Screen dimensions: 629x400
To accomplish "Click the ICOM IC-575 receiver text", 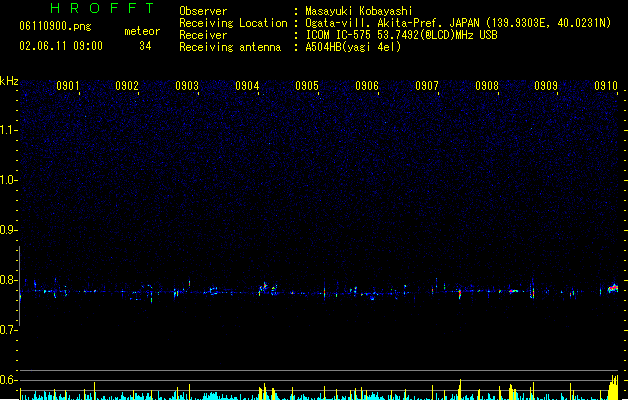I will pyautogui.click(x=402, y=35).
